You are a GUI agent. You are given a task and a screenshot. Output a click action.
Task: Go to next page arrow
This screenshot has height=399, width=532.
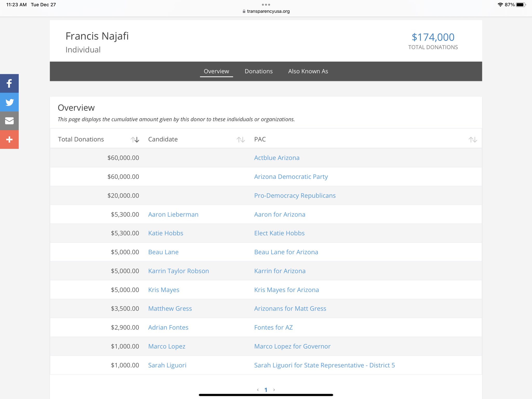pos(274,390)
